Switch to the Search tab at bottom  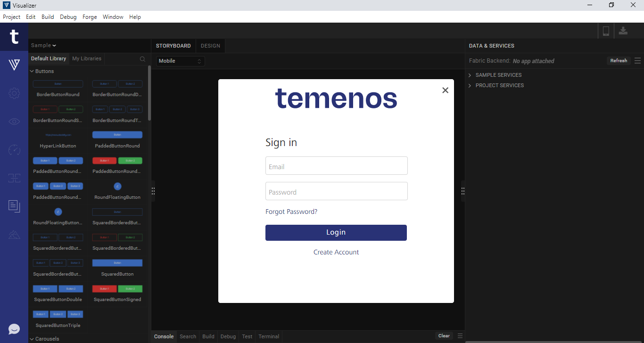pyautogui.click(x=188, y=336)
